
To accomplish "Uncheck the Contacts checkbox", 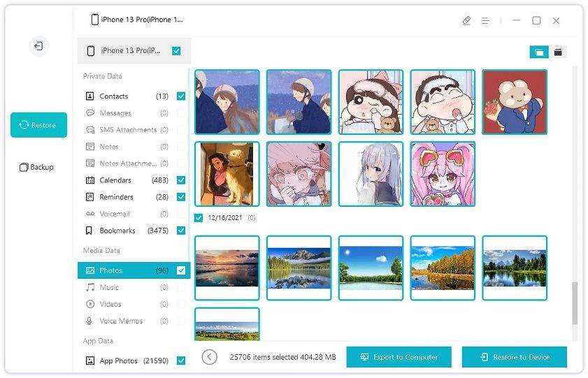I will click(181, 96).
